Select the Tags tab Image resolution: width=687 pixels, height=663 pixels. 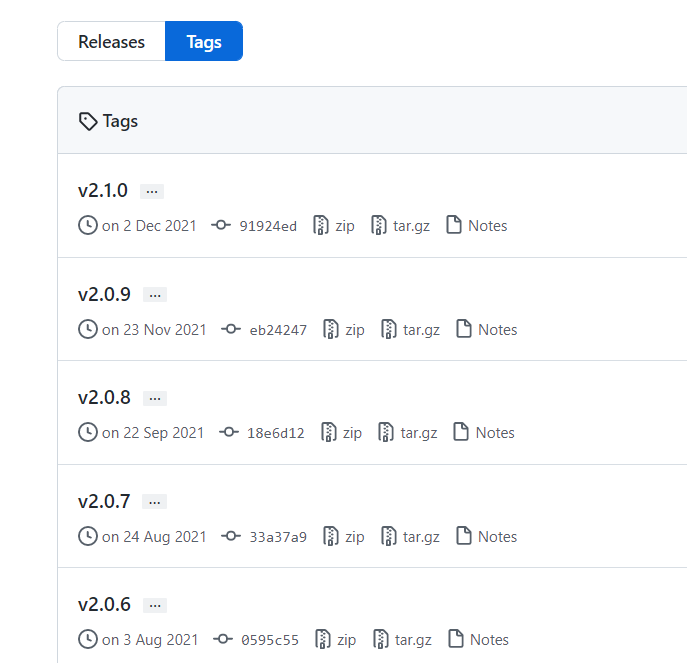204,42
